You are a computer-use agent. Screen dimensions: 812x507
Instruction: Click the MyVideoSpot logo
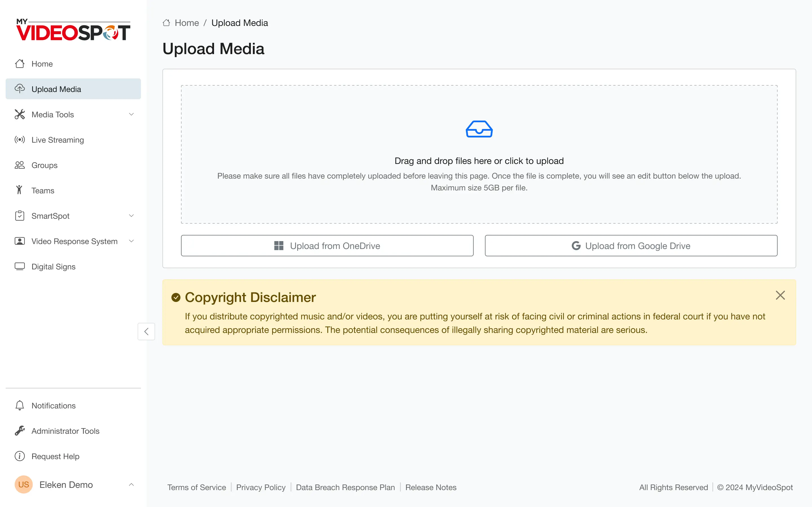(73, 30)
